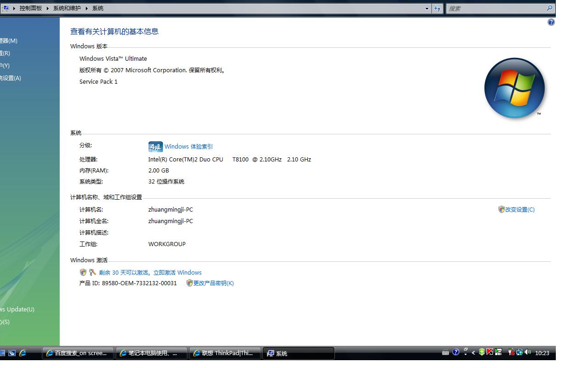Click product ID 89580-OEM-7332132-00031
Screen dimensions: 588x368
click(x=139, y=283)
